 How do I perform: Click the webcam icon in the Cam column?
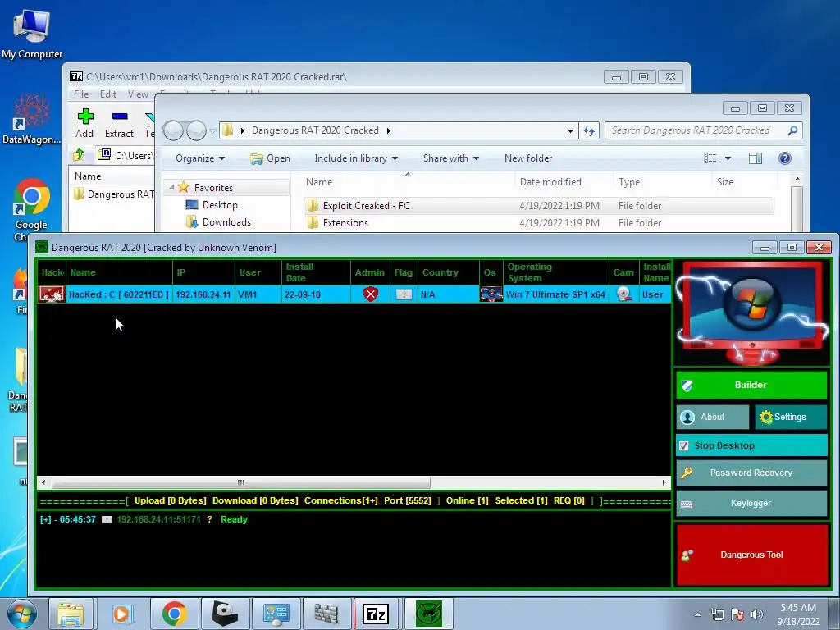(x=623, y=294)
